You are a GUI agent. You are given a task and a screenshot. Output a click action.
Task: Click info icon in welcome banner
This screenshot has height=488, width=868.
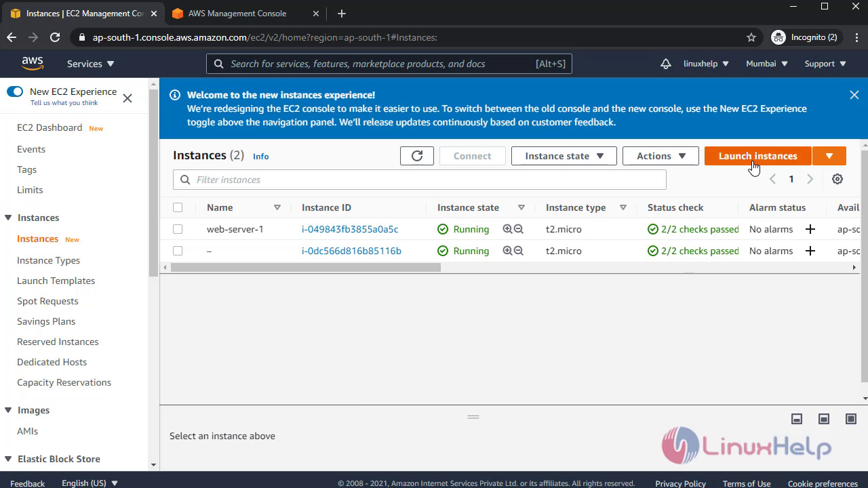point(174,95)
